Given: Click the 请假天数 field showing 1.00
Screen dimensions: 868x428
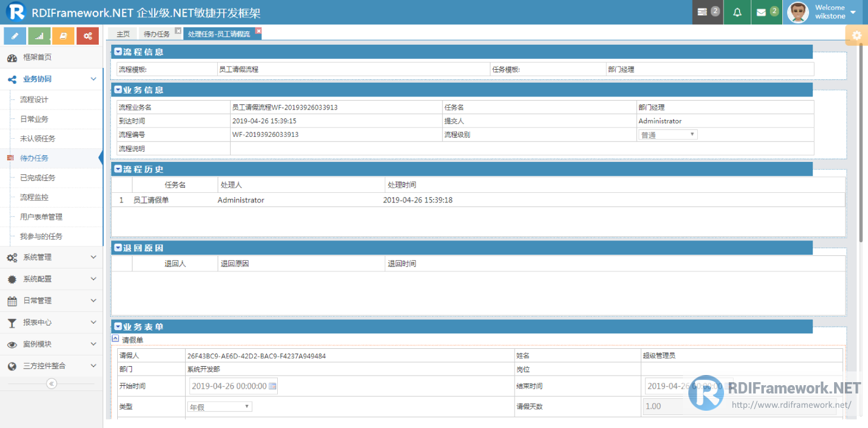Looking at the screenshot, I should 739,407.
